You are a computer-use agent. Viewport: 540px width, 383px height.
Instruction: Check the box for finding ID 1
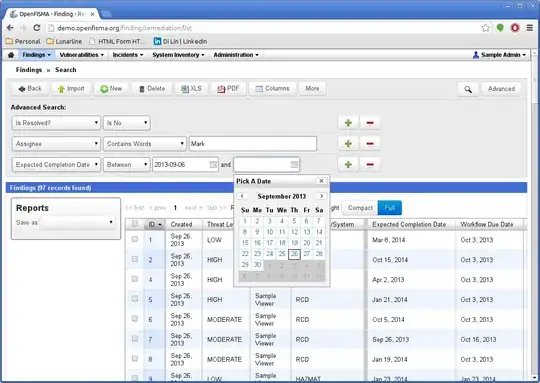[135, 239]
